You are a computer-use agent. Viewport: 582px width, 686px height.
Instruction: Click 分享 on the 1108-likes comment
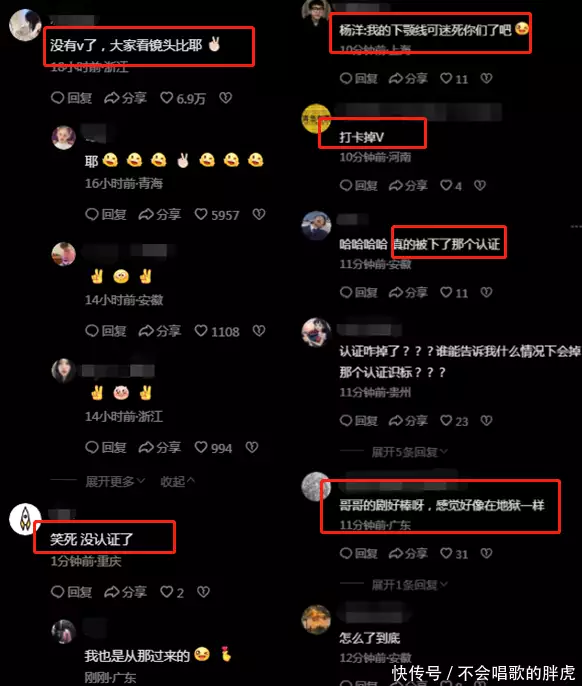[x=160, y=331]
